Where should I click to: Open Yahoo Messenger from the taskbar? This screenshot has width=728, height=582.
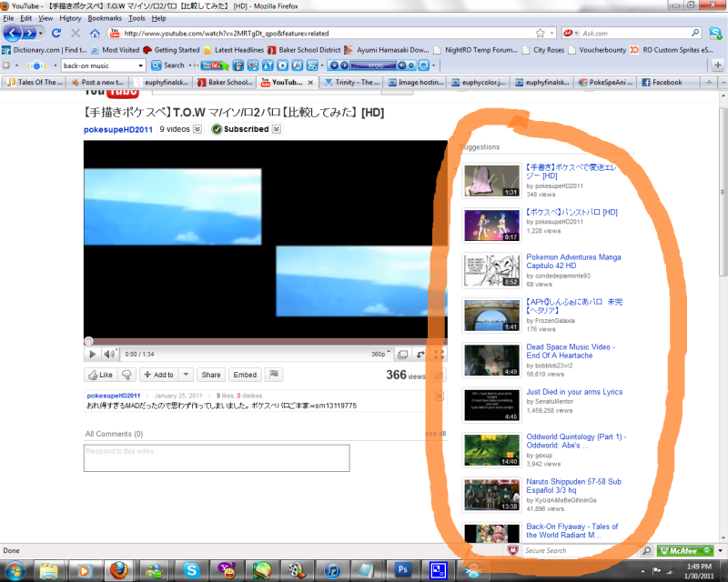(227, 570)
